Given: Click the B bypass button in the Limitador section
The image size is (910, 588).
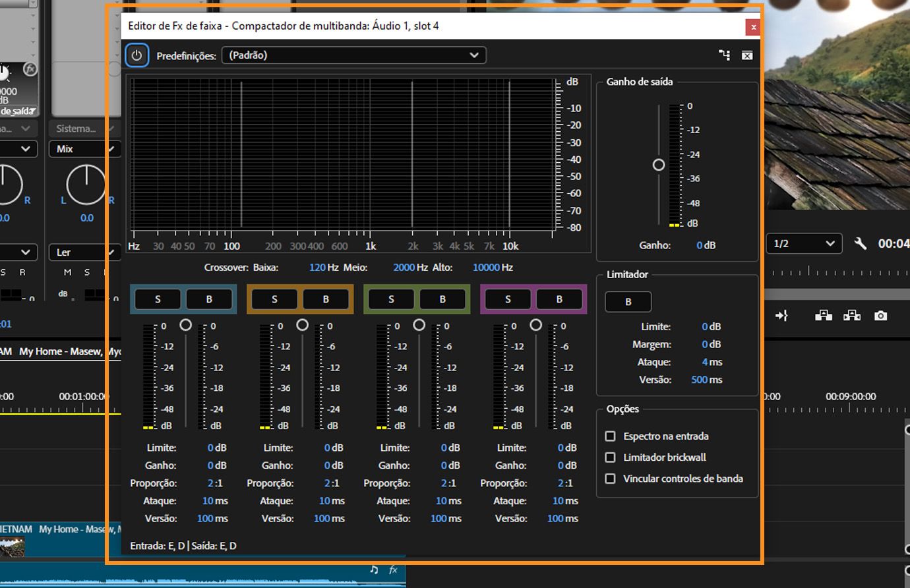Looking at the screenshot, I should click(x=628, y=301).
